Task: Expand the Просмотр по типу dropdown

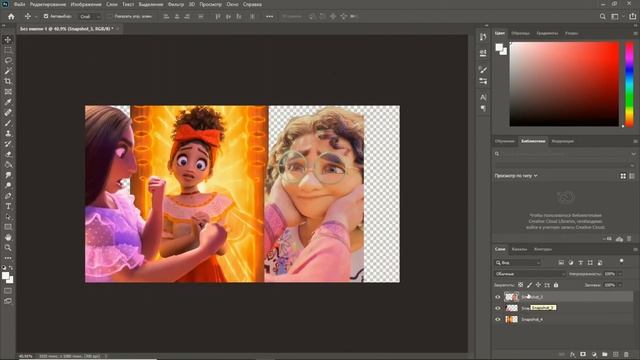Action: tap(516, 176)
